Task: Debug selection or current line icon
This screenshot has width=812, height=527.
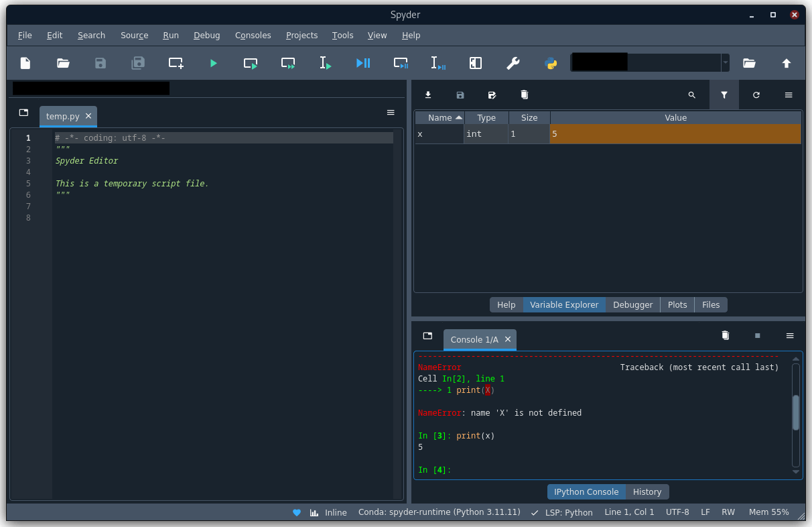Action: coord(438,63)
